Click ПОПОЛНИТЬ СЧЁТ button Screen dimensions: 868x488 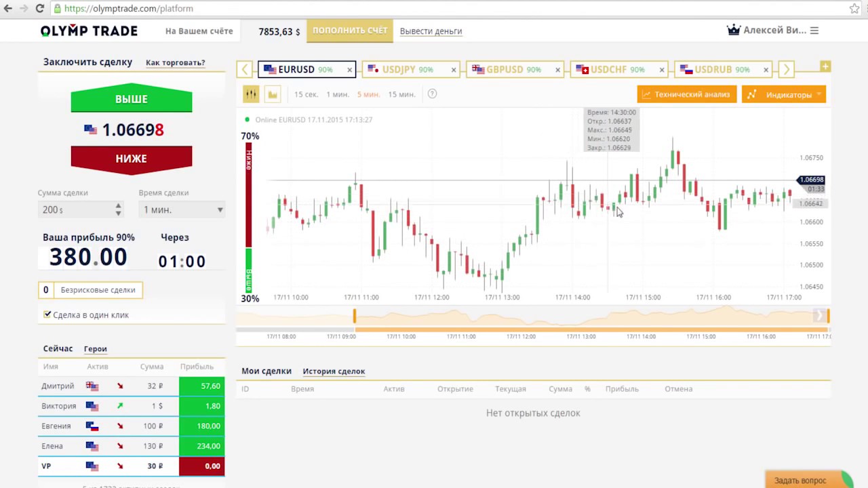(350, 30)
